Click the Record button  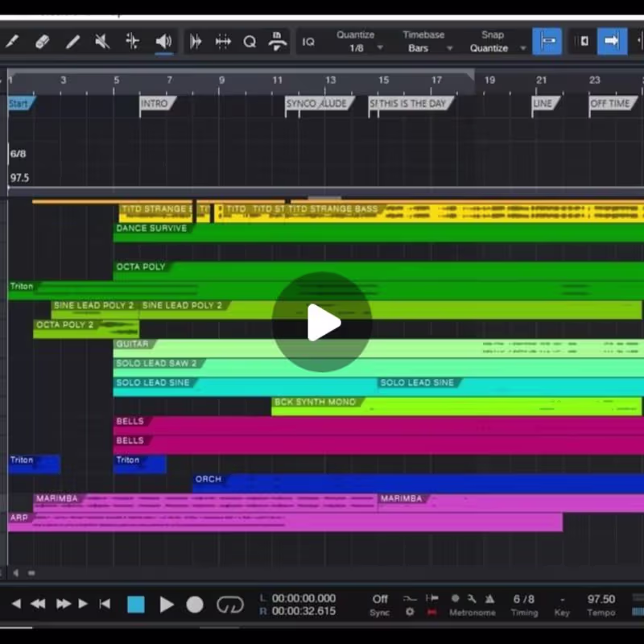(195, 605)
